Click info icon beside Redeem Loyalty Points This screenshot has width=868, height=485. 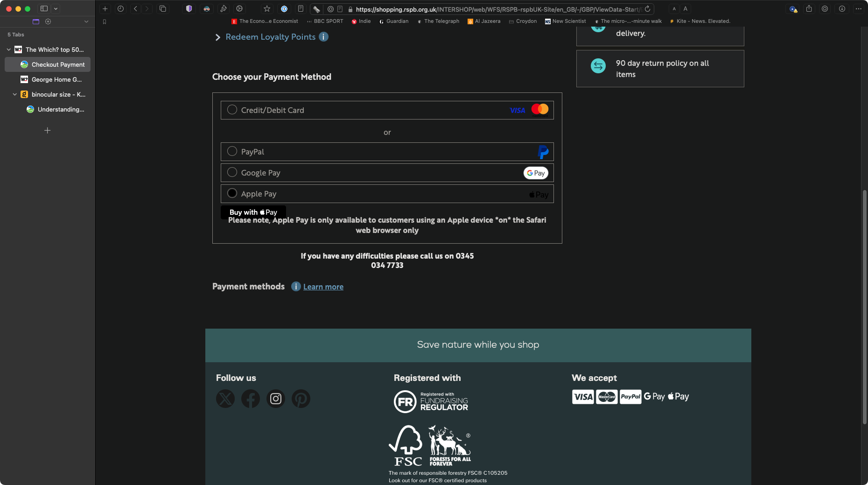[x=323, y=37]
